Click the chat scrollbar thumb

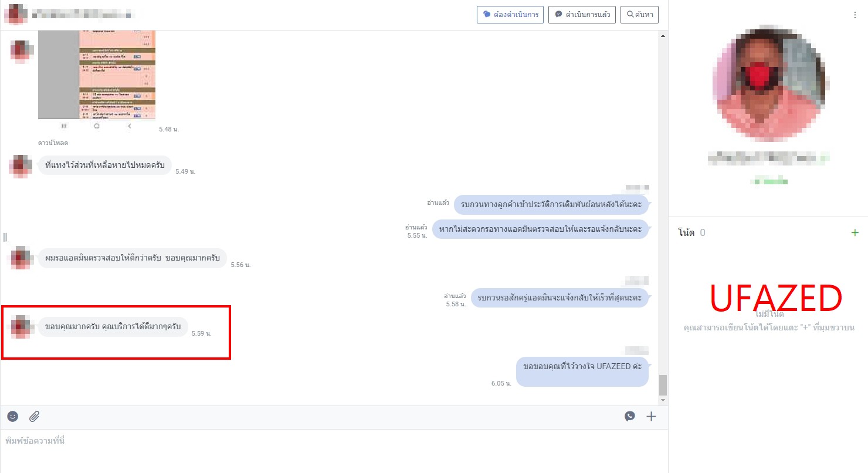[663, 385]
